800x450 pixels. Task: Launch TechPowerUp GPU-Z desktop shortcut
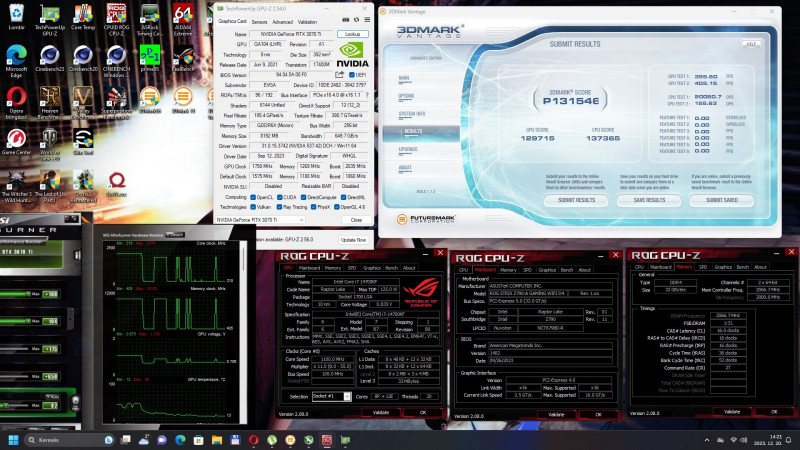(x=49, y=20)
